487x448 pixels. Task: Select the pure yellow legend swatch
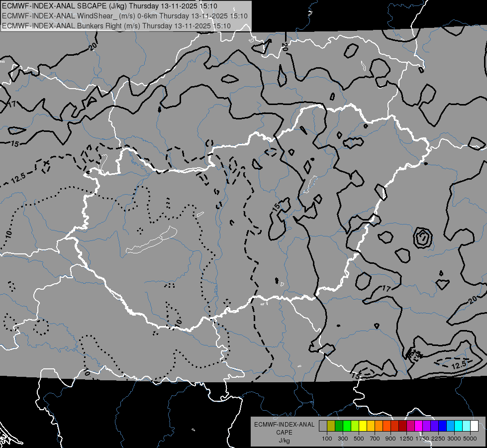point(363,426)
